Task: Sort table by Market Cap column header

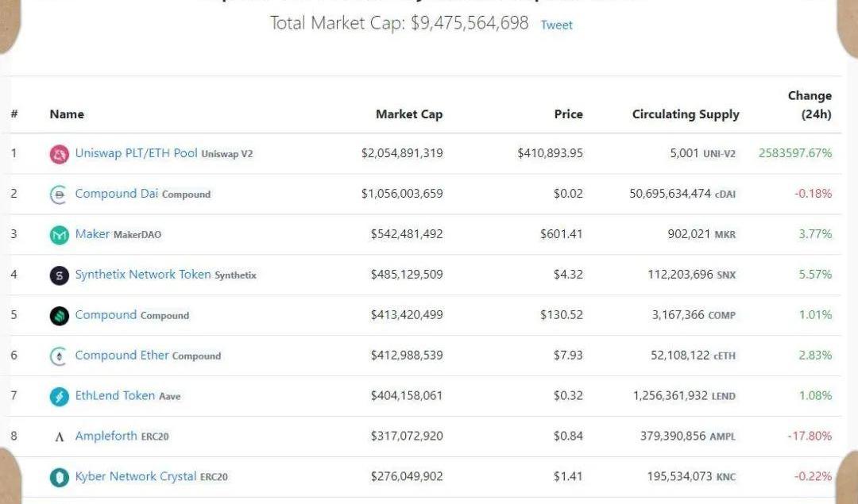Action: (x=409, y=114)
